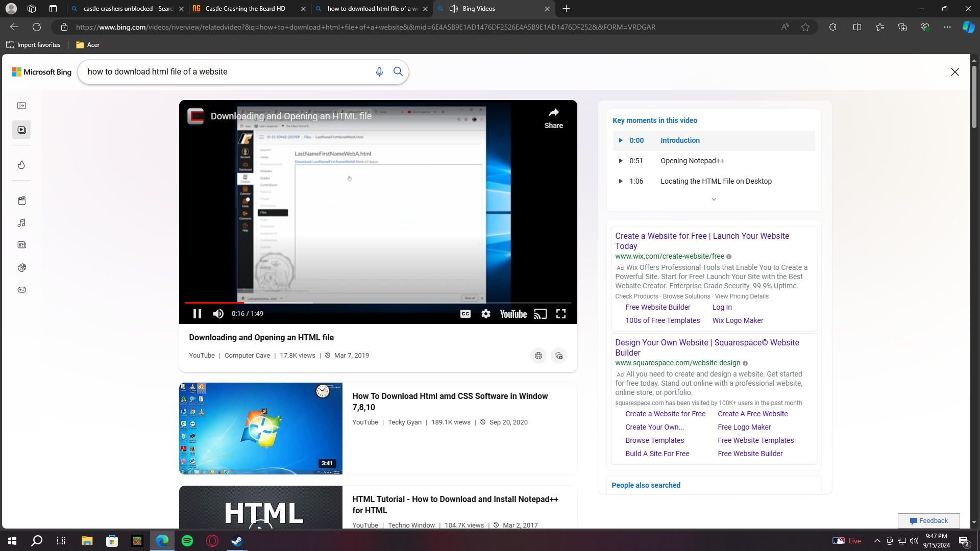Open Spotify from the taskbar

pos(187,541)
